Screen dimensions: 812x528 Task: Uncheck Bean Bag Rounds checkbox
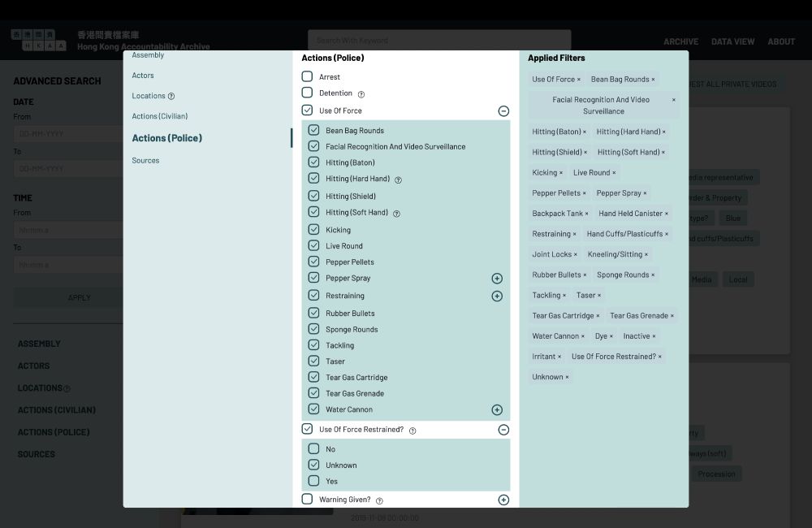(313, 130)
